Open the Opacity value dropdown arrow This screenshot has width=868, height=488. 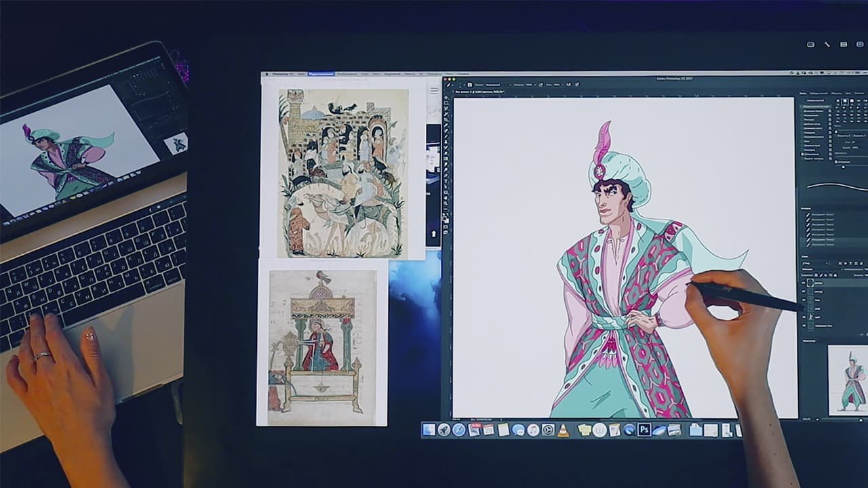pyautogui.click(x=535, y=85)
